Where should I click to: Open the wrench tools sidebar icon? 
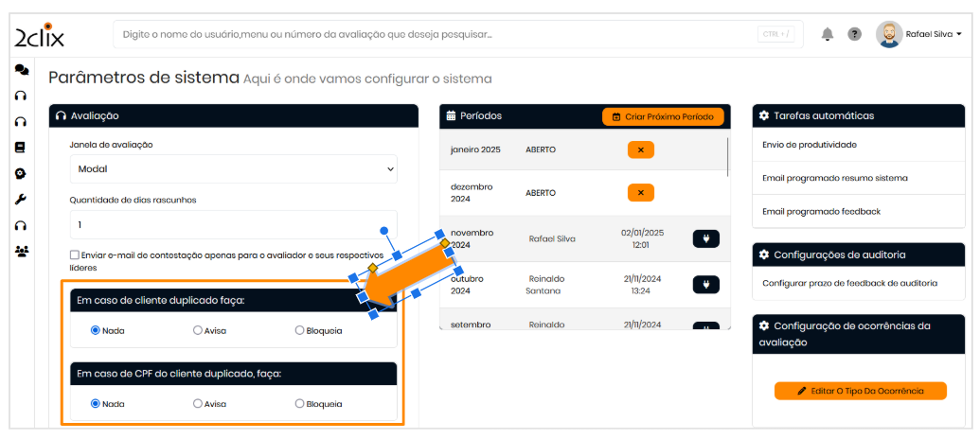(x=21, y=200)
